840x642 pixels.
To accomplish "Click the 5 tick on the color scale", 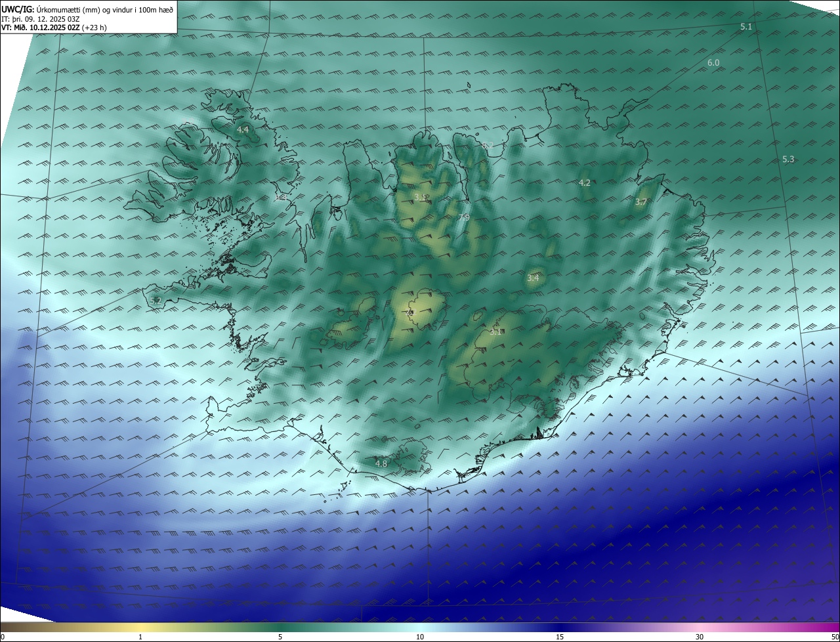I will [280, 637].
